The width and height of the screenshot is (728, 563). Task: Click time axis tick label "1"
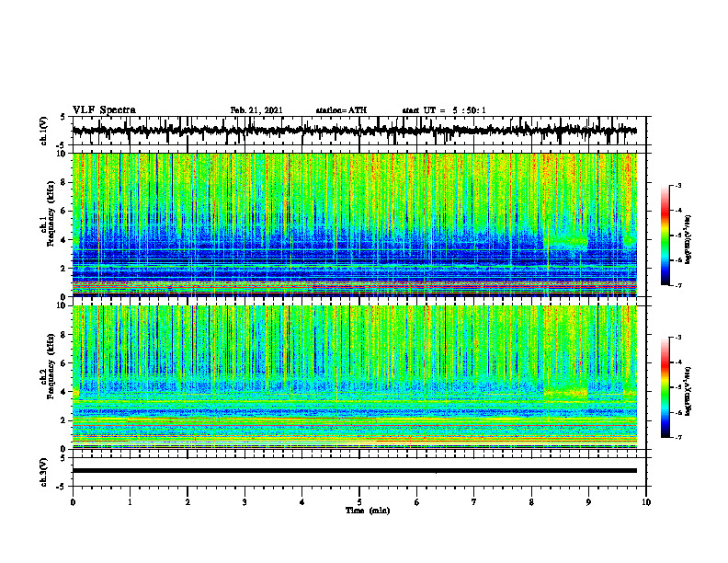click(x=130, y=502)
